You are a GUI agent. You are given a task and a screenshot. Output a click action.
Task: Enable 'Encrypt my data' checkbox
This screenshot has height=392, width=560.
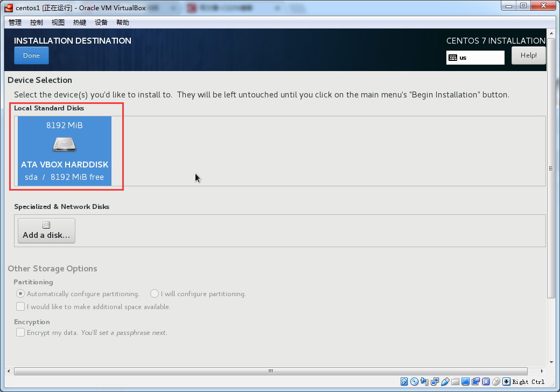(x=20, y=332)
